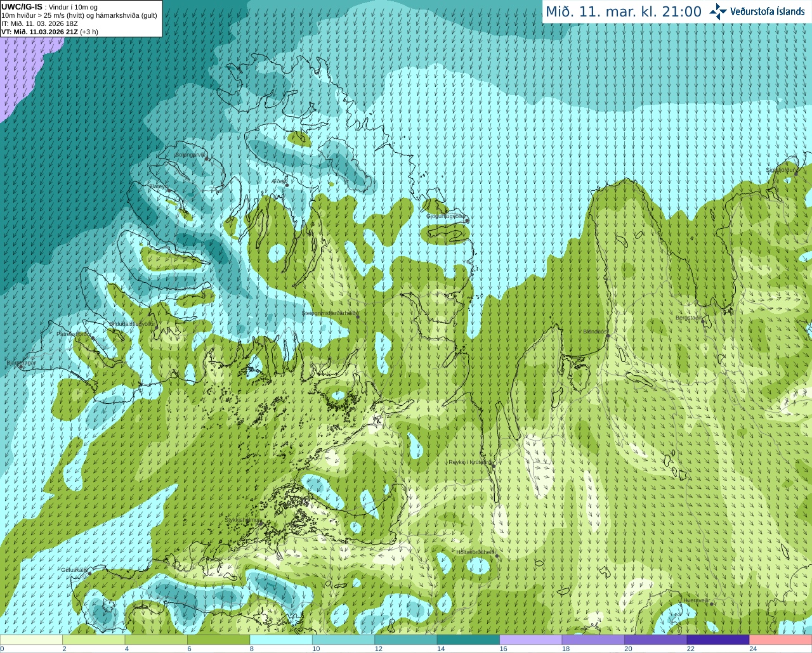Click the Æðey station label

click(278, 181)
